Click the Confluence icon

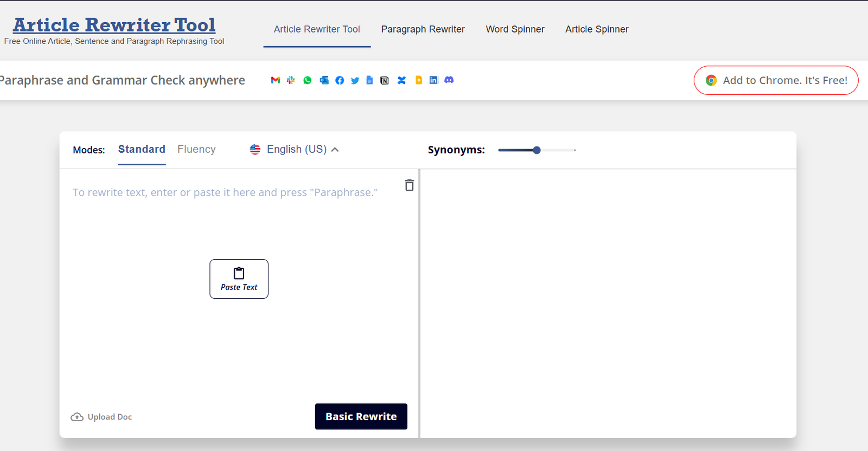[401, 80]
